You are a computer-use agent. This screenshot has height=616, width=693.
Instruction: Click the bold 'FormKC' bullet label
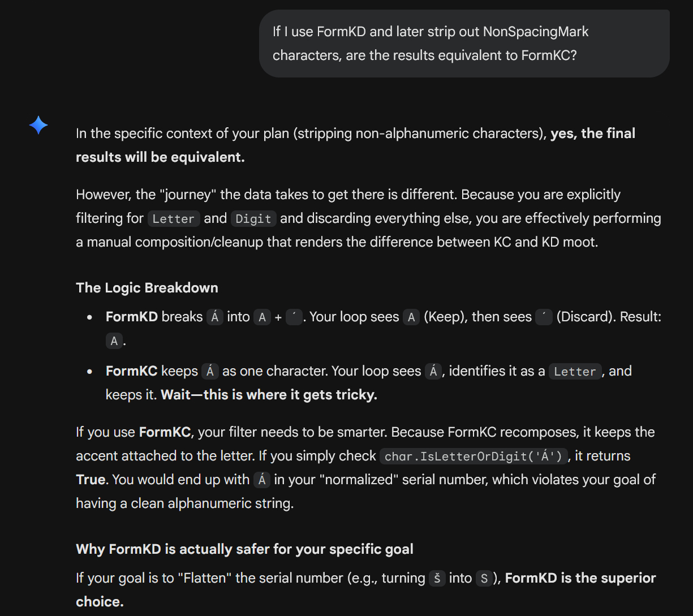click(131, 371)
